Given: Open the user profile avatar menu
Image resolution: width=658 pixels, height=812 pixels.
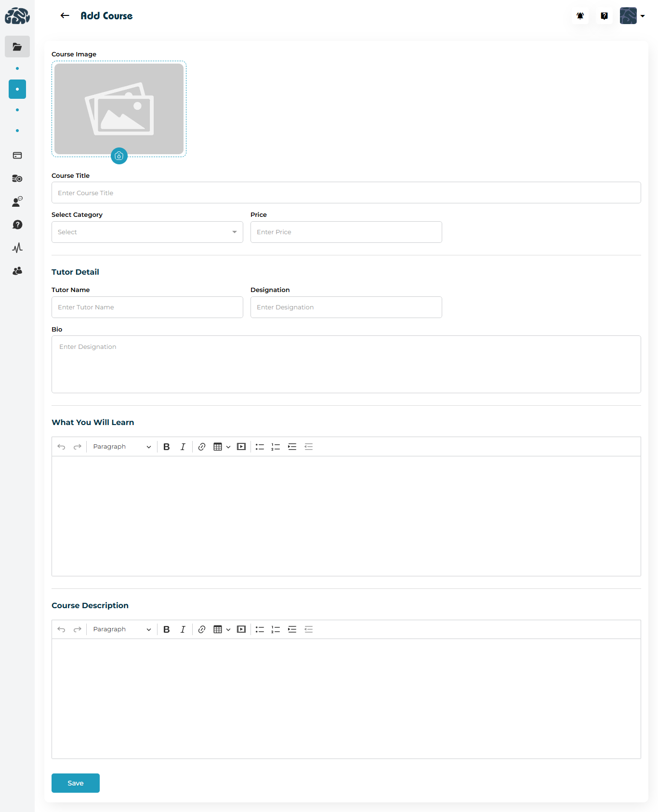Looking at the screenshot, I should (x=632, y=16).
